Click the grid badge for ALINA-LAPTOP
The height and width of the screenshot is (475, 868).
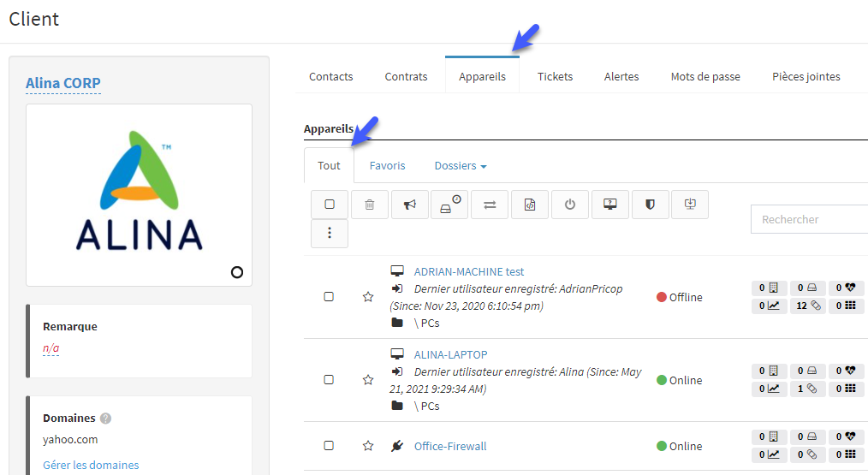[846, 389]
